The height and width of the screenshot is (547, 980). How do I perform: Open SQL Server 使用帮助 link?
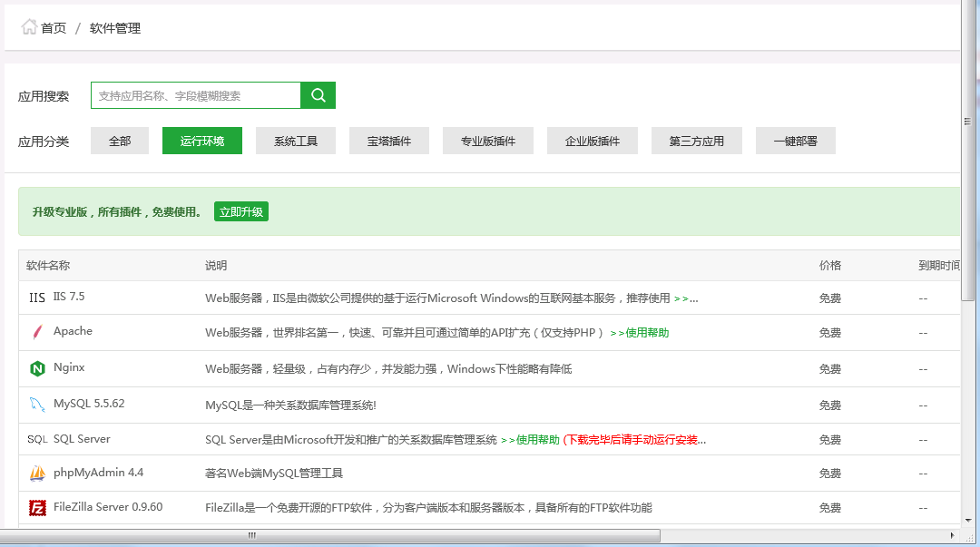pos(530,439)
